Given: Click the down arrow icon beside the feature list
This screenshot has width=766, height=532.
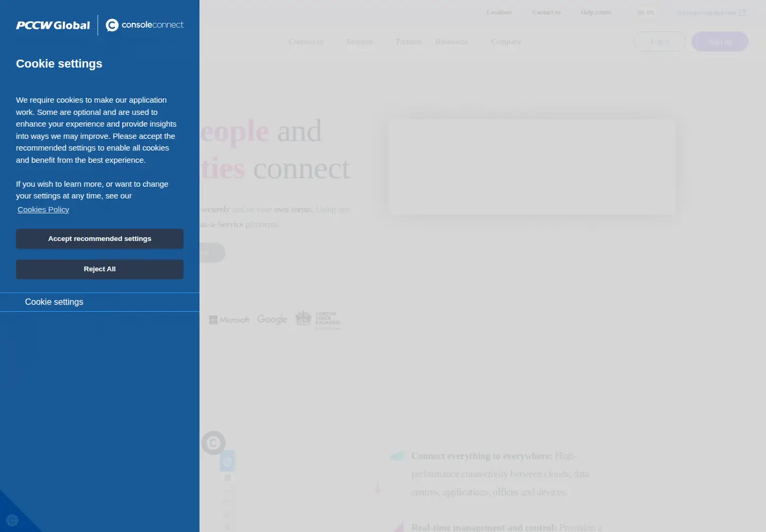Looking at the screenshot, I should pos(377,488).
